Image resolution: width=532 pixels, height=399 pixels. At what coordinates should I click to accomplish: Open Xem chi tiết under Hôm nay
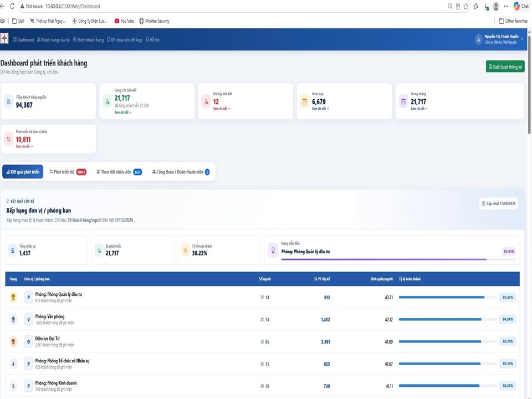pyautogui.click(x=320, y=109)
